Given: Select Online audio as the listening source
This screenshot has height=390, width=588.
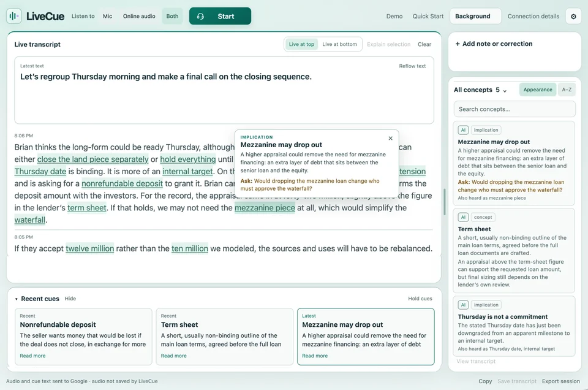Looking at the screenshot, I should click(x=139, y=16).
